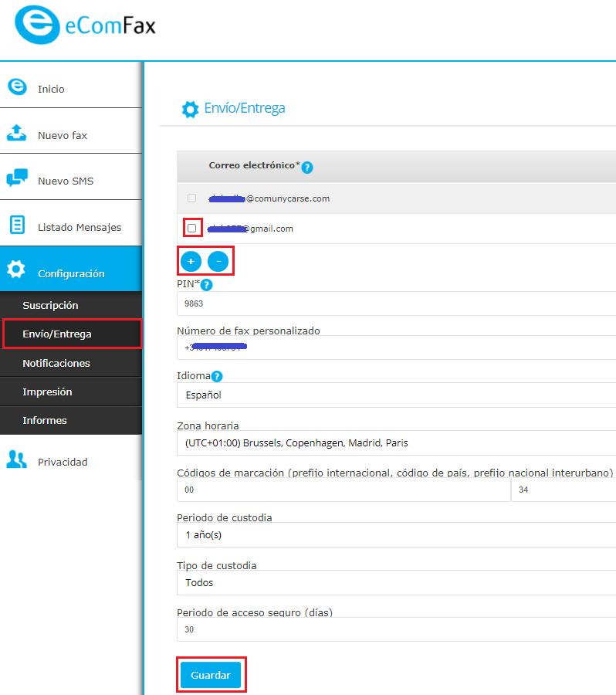Click the comunycarse.com email address
The width and height of the screenshot is (616, 695).
(269, 198)
